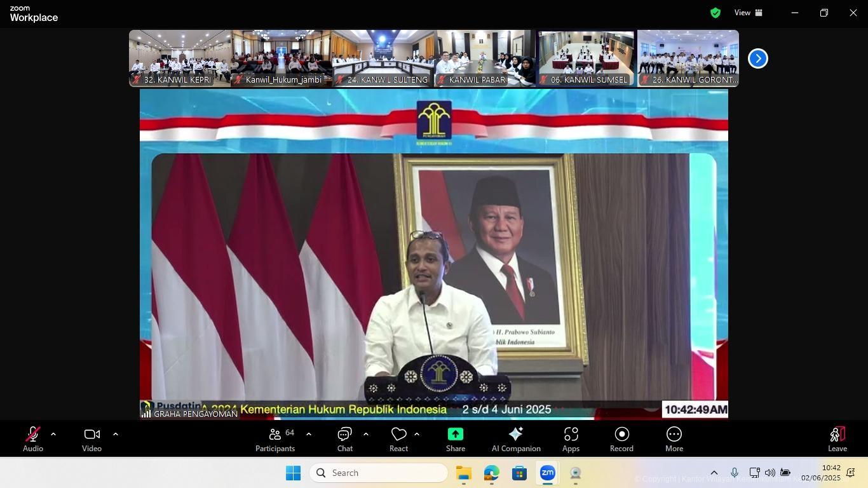Screen dimensions: 868x488
Task: Click the Windows taskbar Search box
Action: click(x=379, y=473)
